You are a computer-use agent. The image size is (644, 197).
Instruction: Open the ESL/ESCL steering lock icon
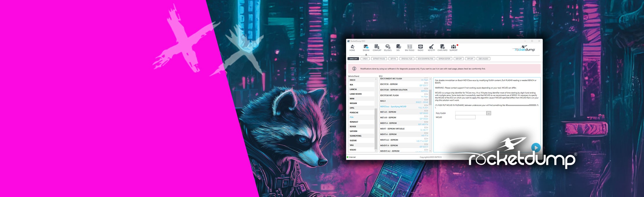click(x=388, y=48)
